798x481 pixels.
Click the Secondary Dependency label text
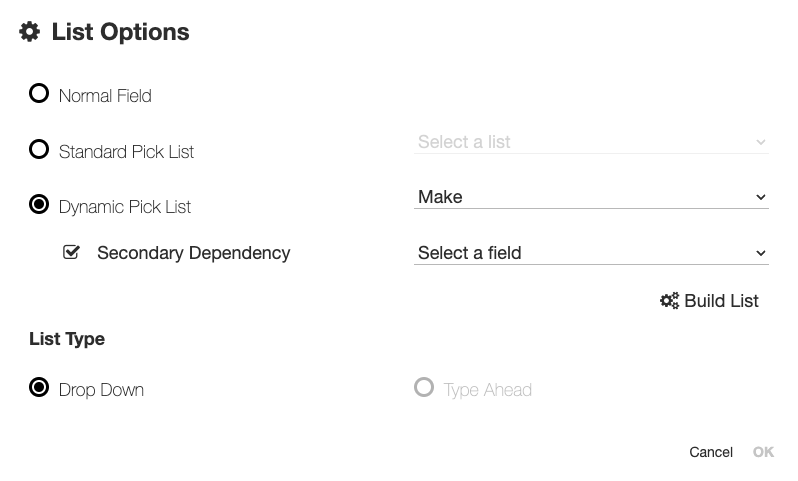(x=193, y=254)
